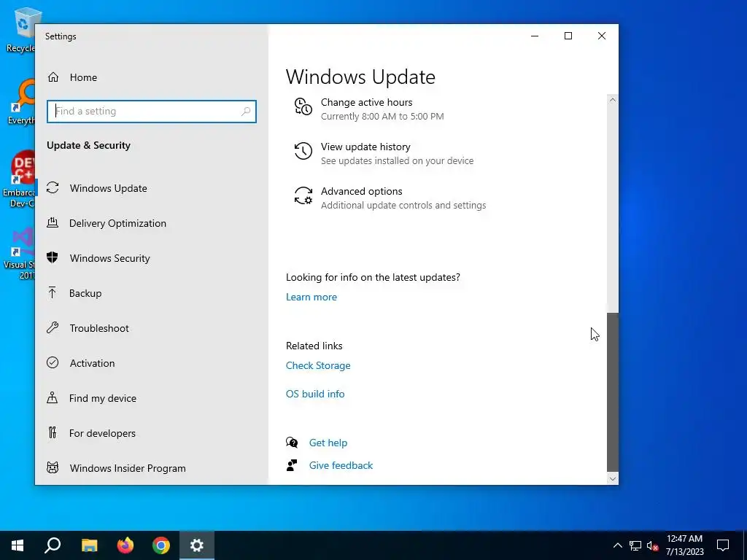Click the Recycle Bin desktop icon
Viewport: 747px width, 560px height.
(x=21, y=29)
